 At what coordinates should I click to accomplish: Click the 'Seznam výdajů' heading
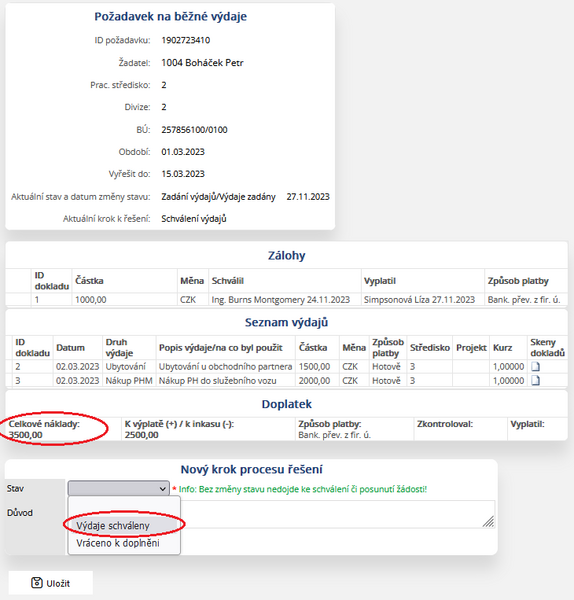point(287,323)
